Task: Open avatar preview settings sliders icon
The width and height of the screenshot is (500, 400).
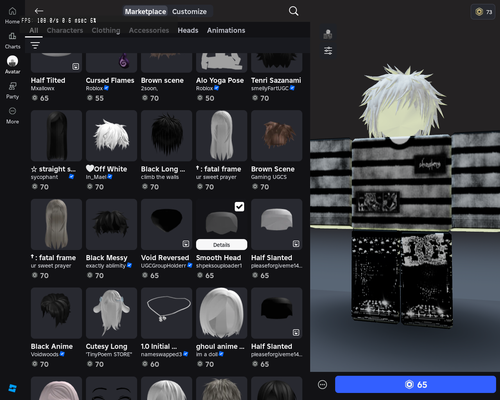Action: click(x=328, y=51)
